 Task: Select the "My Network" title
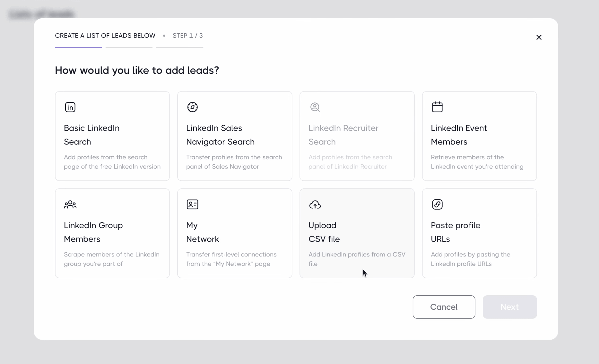tap(203, 232)
